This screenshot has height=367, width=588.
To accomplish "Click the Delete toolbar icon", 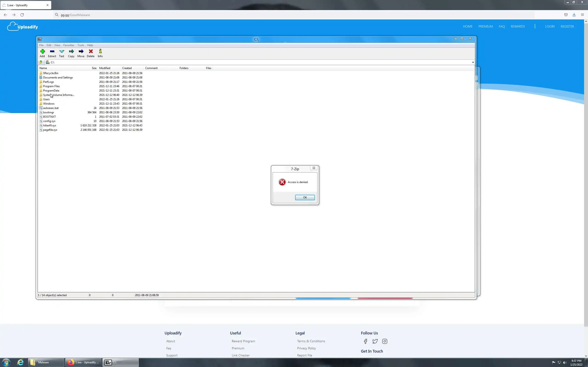I will point(91,53).
